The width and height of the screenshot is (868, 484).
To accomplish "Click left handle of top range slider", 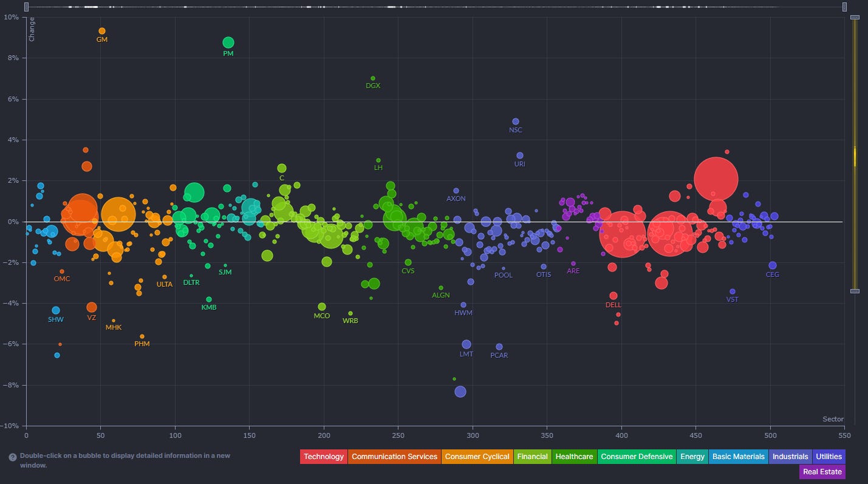I will tap(26, 7).
